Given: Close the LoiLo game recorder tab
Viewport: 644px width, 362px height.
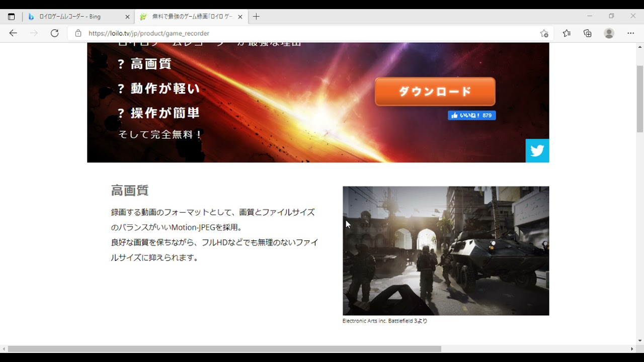Looking at the screenshot, I should tap(240, 17).
